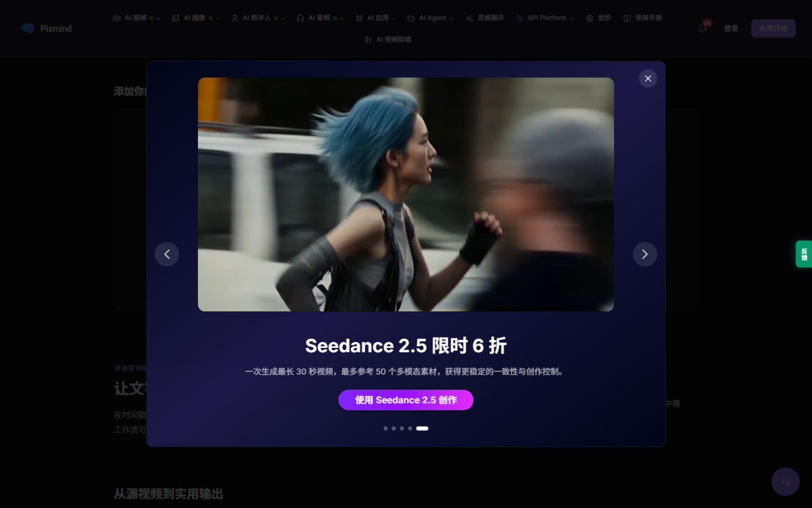Click 使用 Seedance 2.5 创作 button
812x508 pixels.
tap(406, 400)
